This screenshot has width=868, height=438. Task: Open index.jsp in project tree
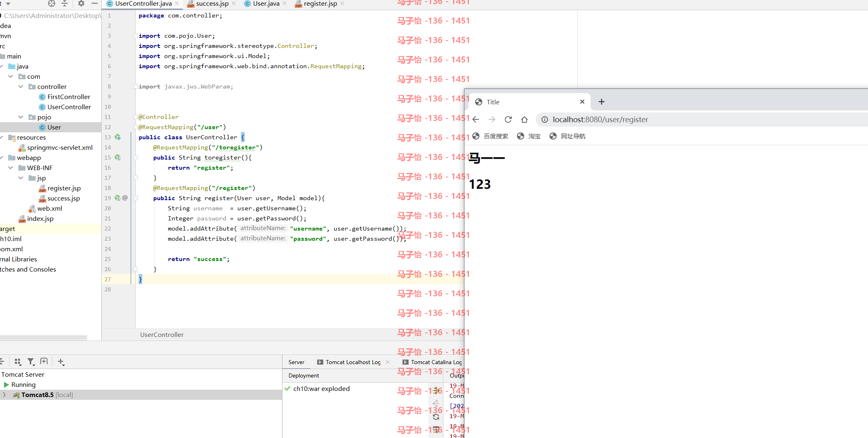36,218
